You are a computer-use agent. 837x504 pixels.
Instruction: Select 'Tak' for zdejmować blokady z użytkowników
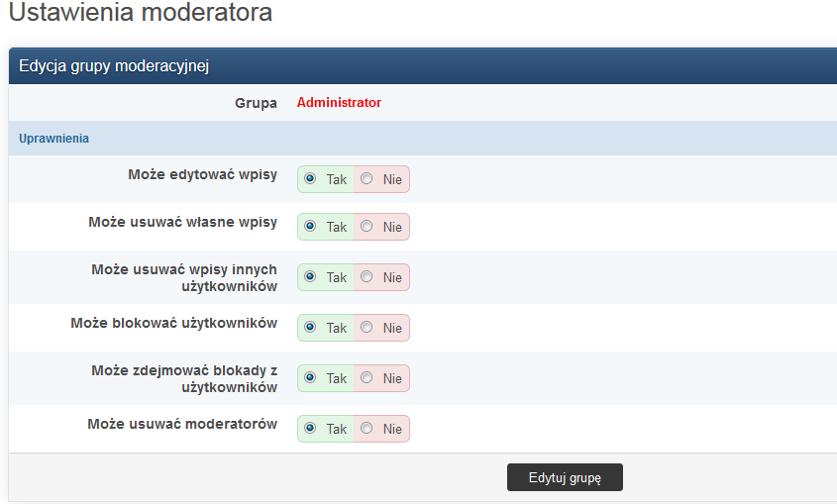point(311,378)
